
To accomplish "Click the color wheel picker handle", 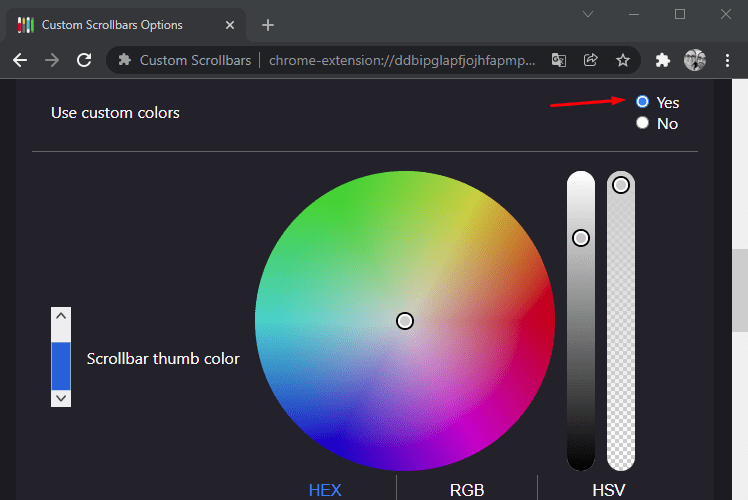I will (x=405, y=321).
